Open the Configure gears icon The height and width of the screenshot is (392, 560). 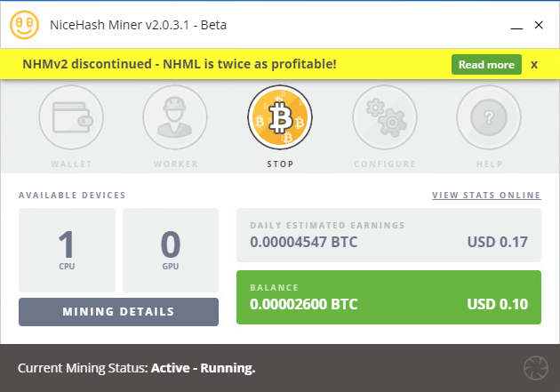[x=385, y=117]
